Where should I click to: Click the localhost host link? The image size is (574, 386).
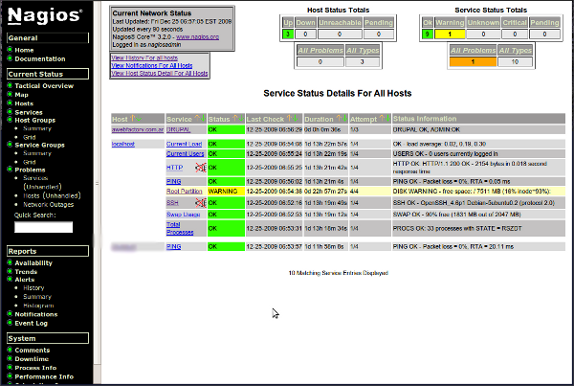tap(123, 144)
